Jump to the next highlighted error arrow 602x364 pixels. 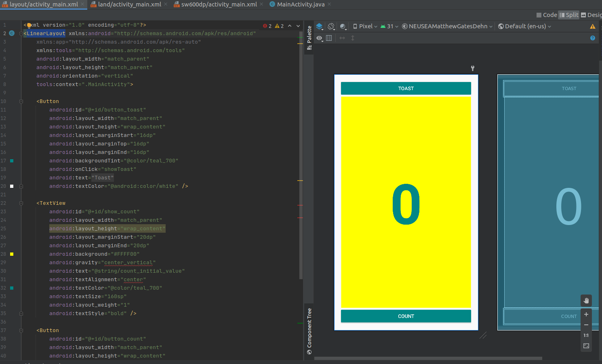[x=298, y=26]
